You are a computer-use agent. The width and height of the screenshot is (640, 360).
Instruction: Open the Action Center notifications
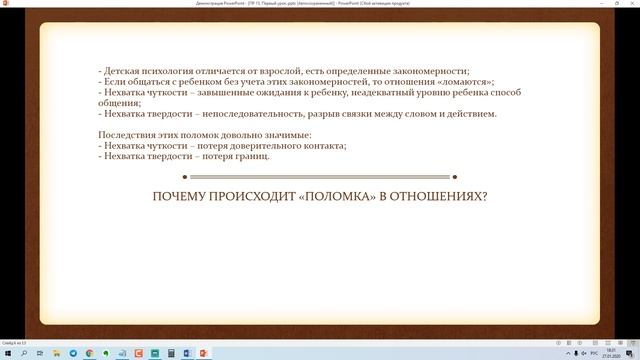629,353
